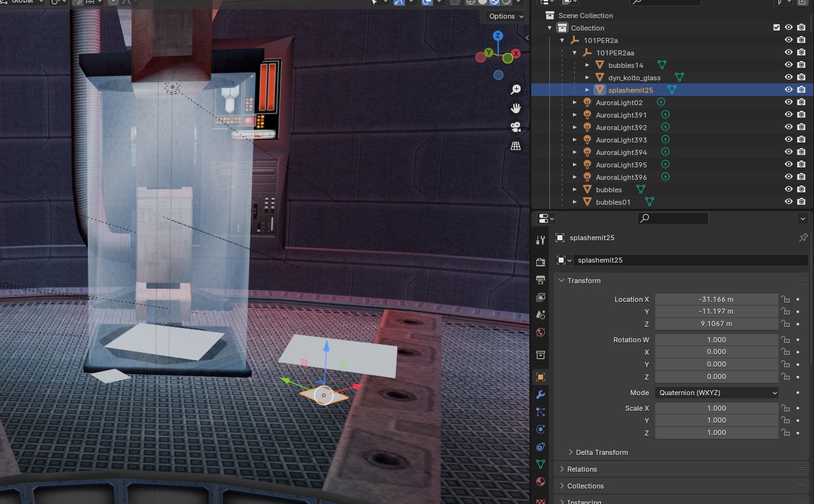
Task: Expand the AuroraLight02 tree node
Action: 574,102
